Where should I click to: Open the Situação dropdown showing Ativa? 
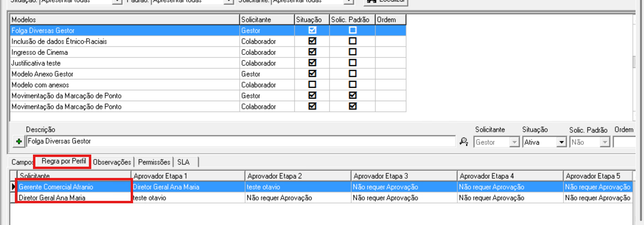tap(561, 142)
